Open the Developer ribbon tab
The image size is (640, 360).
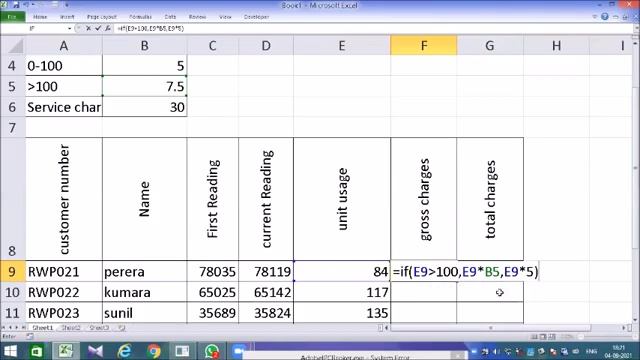tap(256, 17)
